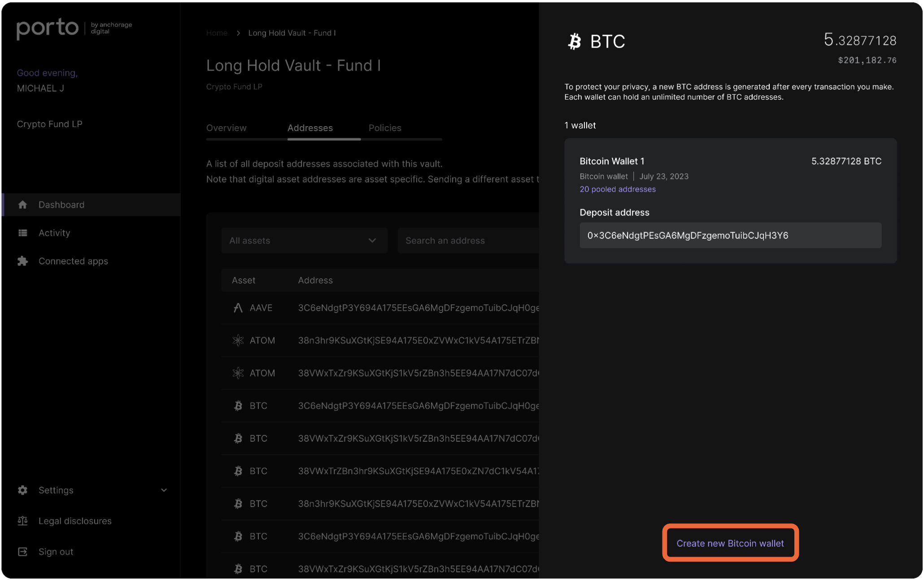
Task: Click the Settings gear icon
Action: click(x=22, y=490)
